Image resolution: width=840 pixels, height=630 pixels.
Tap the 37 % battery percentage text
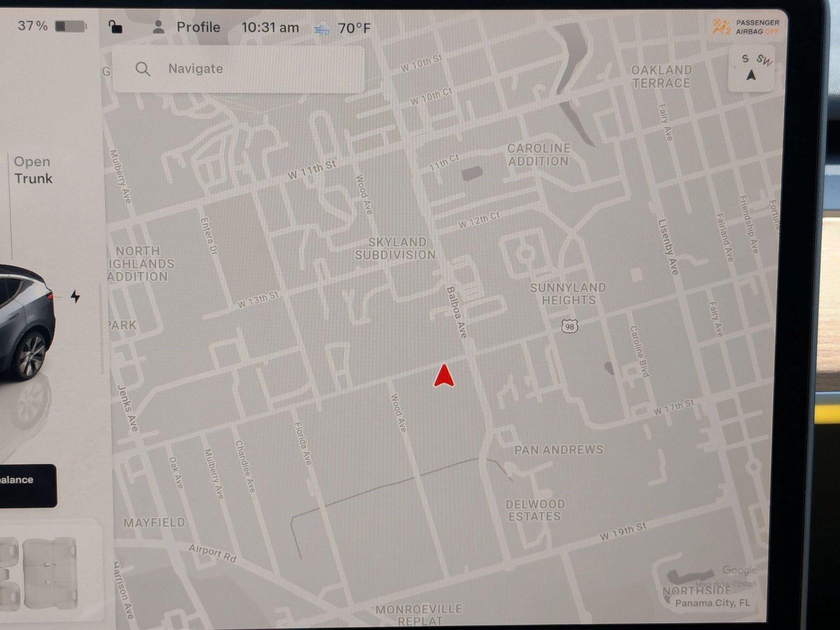(33, 26)
